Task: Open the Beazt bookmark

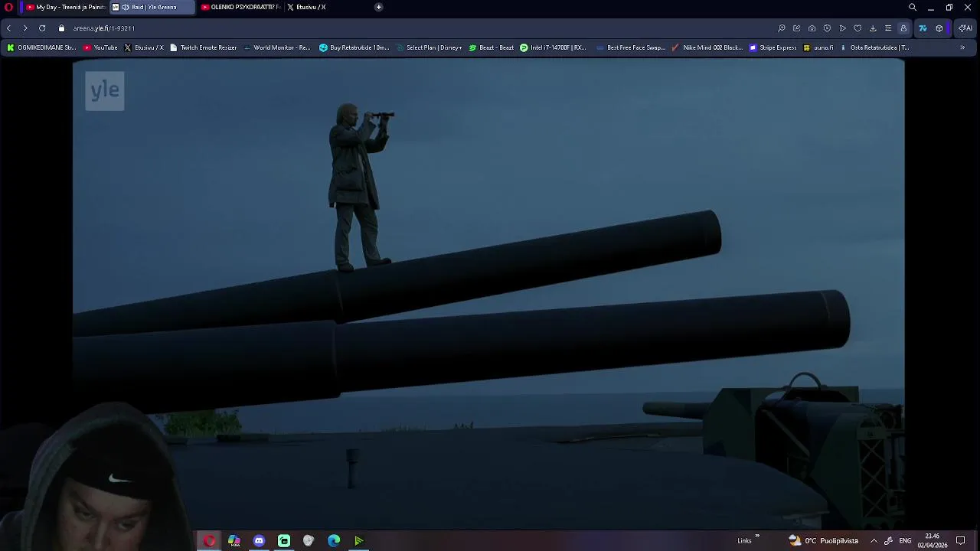Action: pyautogui.click(x=491, y=47)
